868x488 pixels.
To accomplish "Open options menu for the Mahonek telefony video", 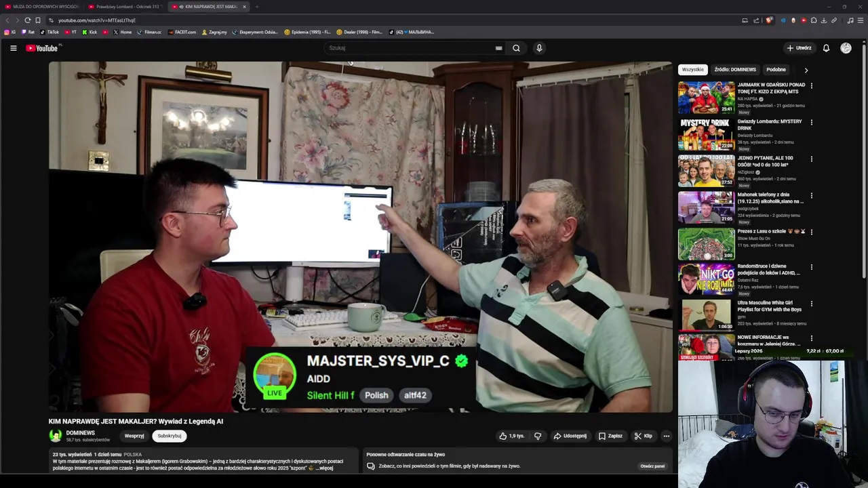I will (811, 196).
